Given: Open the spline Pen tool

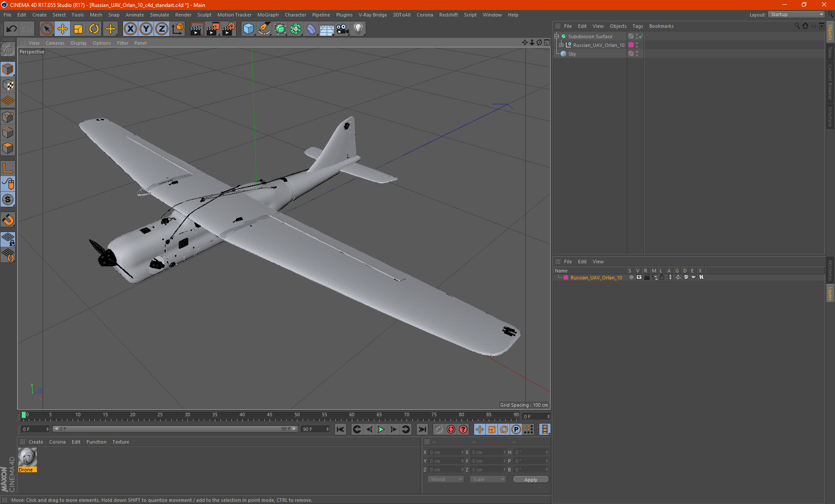Looking at the screenshot, I should [264, 29].
